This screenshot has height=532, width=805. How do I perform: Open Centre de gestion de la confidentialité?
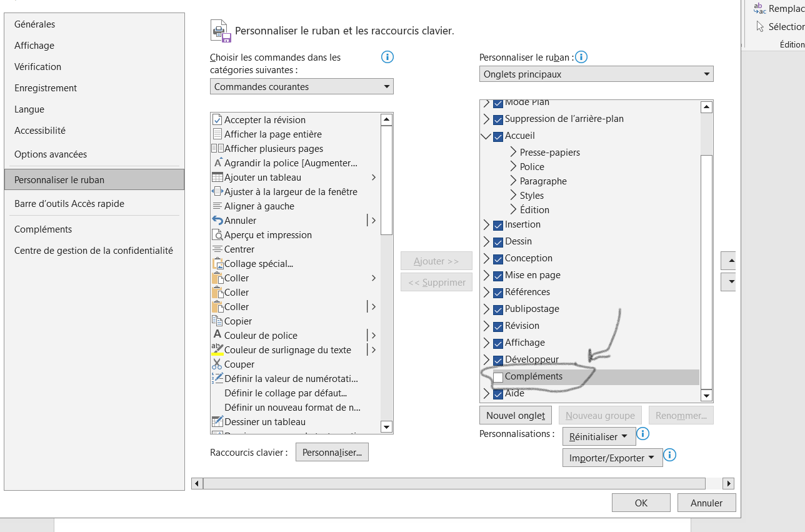click(94, 251)
